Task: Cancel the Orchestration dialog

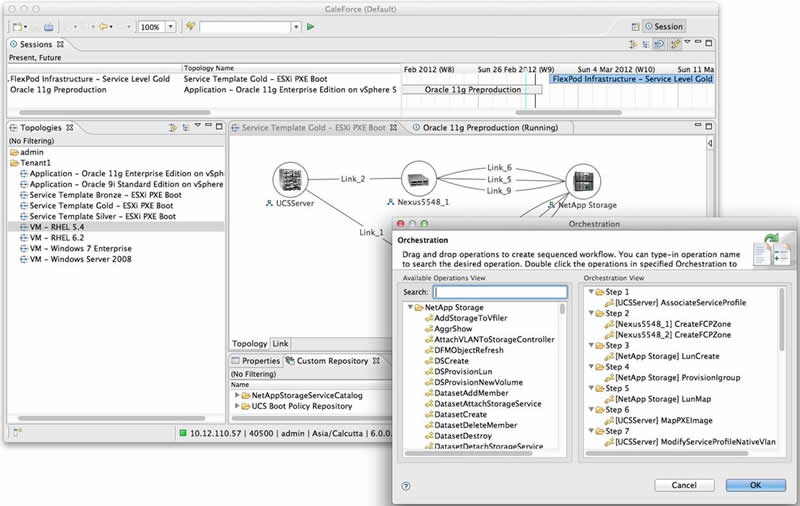Action: pos(684,485)
